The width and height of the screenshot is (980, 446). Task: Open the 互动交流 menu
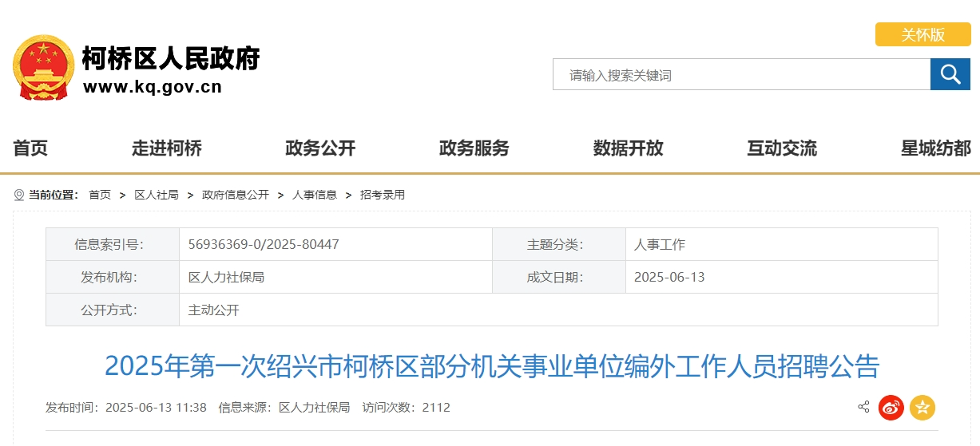[x=782, y=148]
